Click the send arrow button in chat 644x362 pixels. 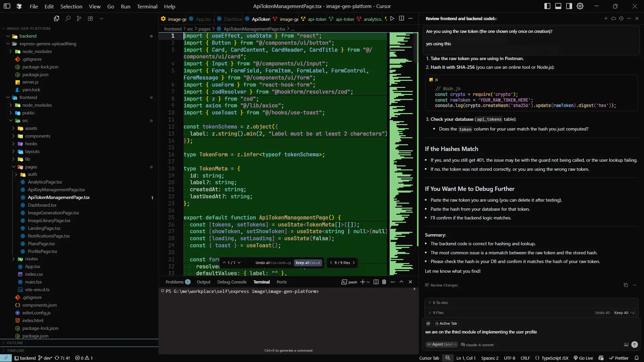pos(634,345)
